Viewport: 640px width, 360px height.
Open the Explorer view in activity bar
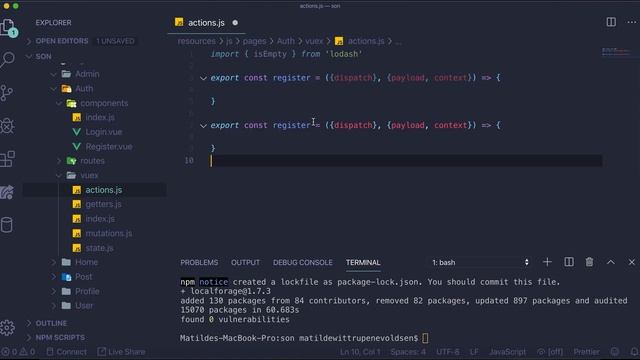8,28
